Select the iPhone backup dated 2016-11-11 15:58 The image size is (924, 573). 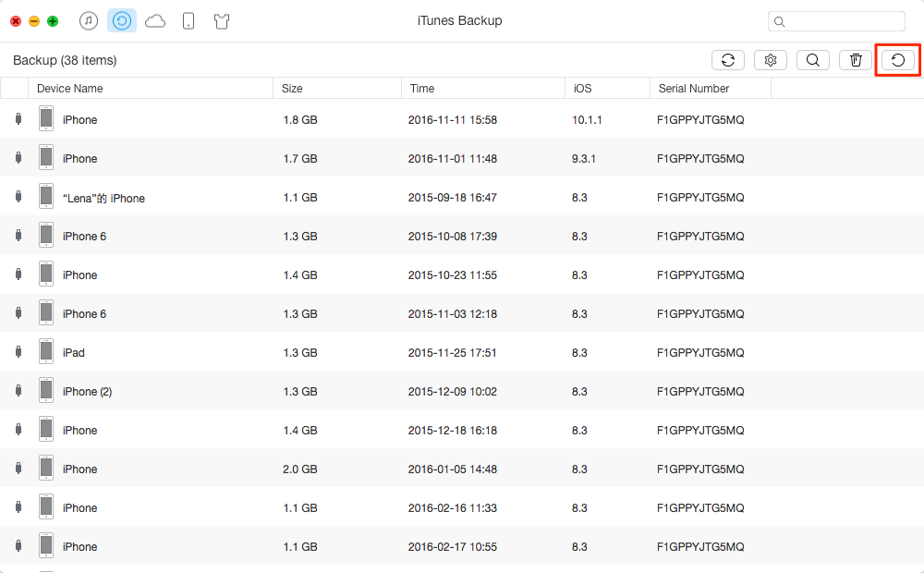[462, 118]
